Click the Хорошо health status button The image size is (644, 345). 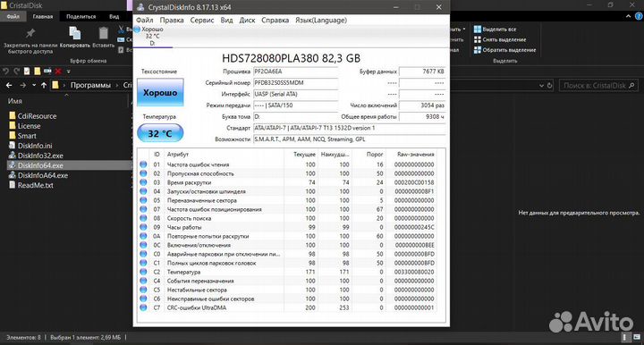tap(160, 92)
